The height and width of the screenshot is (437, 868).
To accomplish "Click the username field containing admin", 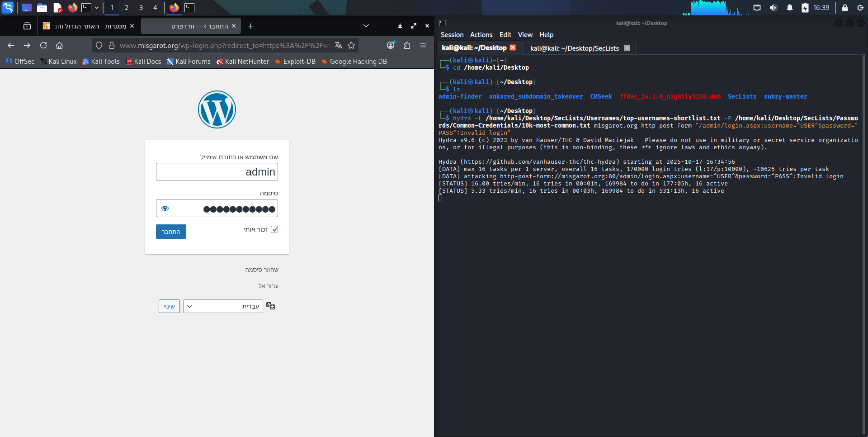I will click(217, 172).
